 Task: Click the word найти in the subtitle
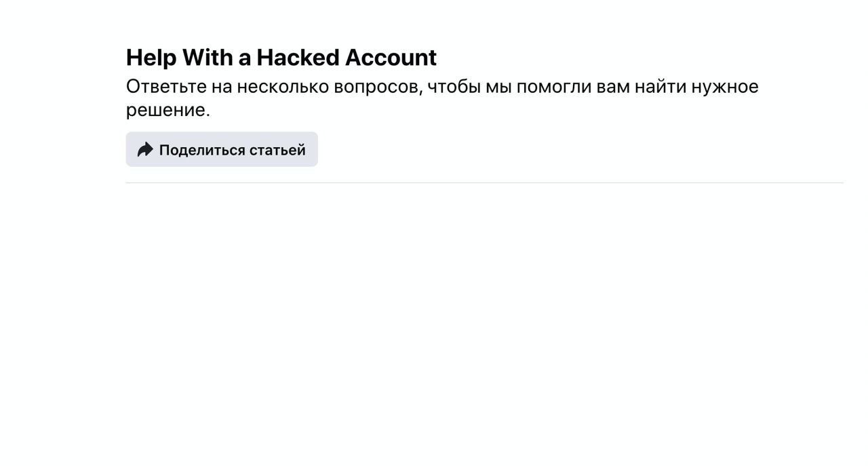[x=660, y=87]
